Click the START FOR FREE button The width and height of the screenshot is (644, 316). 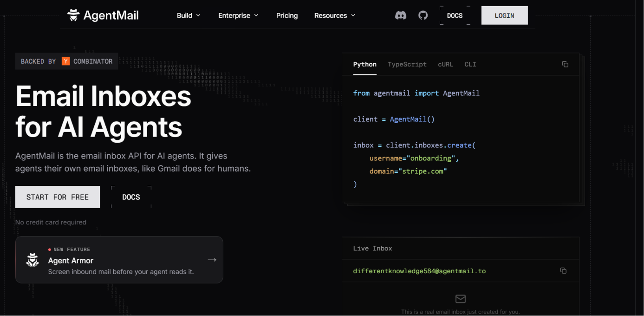pos(58,197)
